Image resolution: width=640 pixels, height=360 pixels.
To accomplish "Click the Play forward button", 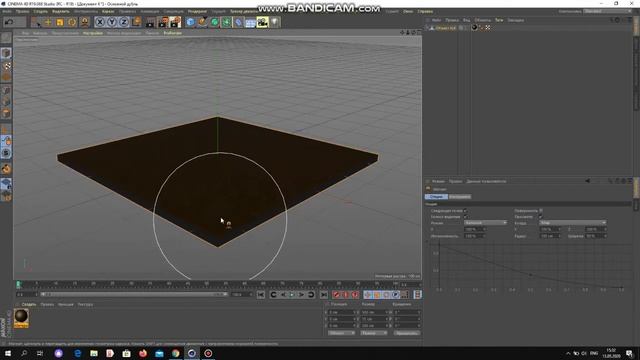I will pos(292,295).
